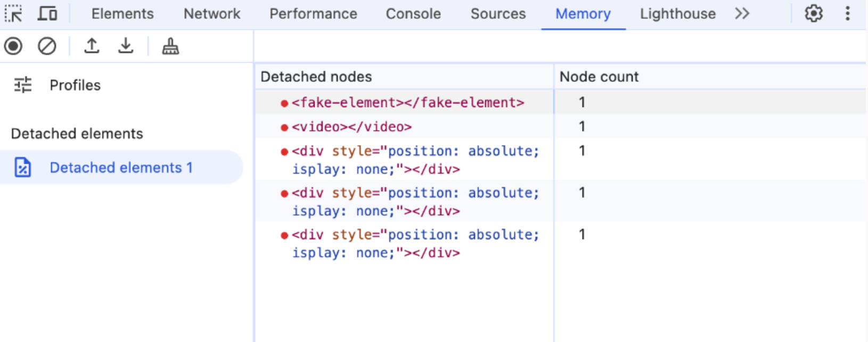Select the fake-element detached node row

[561, 102]
